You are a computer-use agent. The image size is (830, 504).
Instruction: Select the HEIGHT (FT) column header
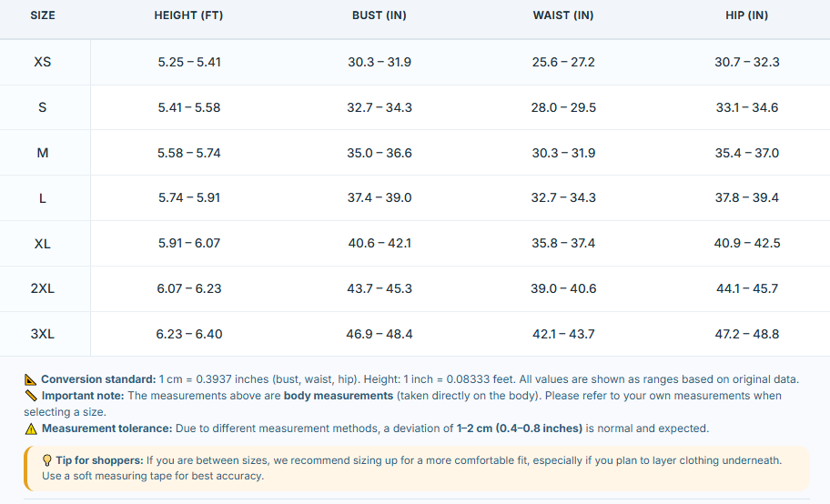coord(188,15)
